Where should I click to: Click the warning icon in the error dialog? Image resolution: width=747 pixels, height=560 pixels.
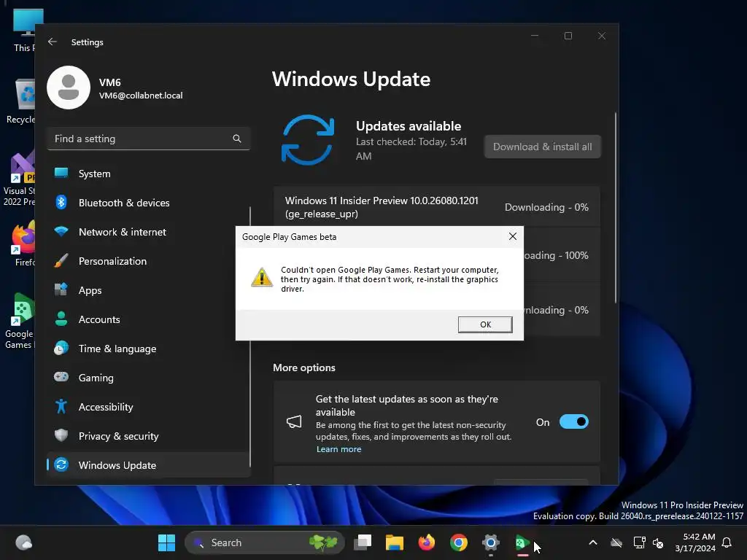coord(262,277)
